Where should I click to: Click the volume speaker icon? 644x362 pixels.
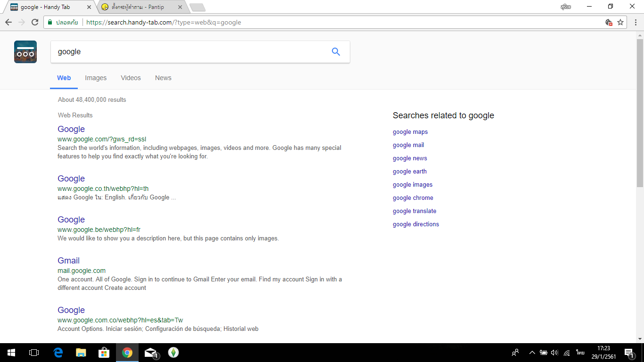point(554,353)
